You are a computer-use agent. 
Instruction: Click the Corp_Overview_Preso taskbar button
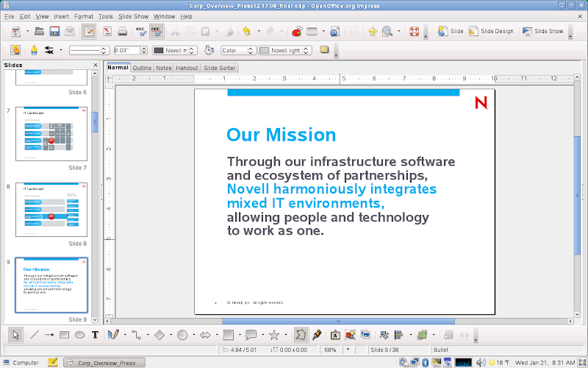click(x=104, y=363)
